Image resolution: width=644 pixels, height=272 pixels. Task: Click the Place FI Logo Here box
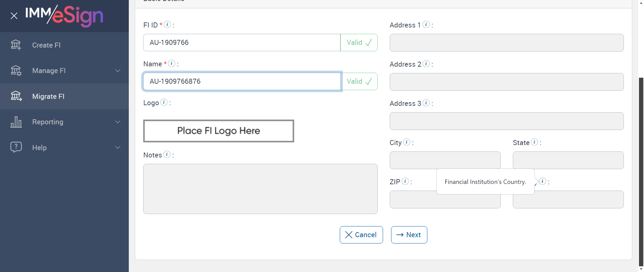pyautogui.click(x=219, y=131)
